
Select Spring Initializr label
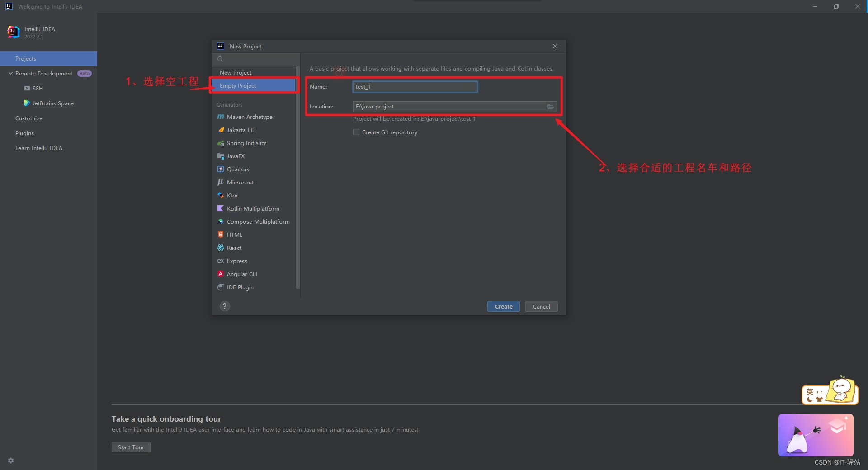click(x=246, y=143)
